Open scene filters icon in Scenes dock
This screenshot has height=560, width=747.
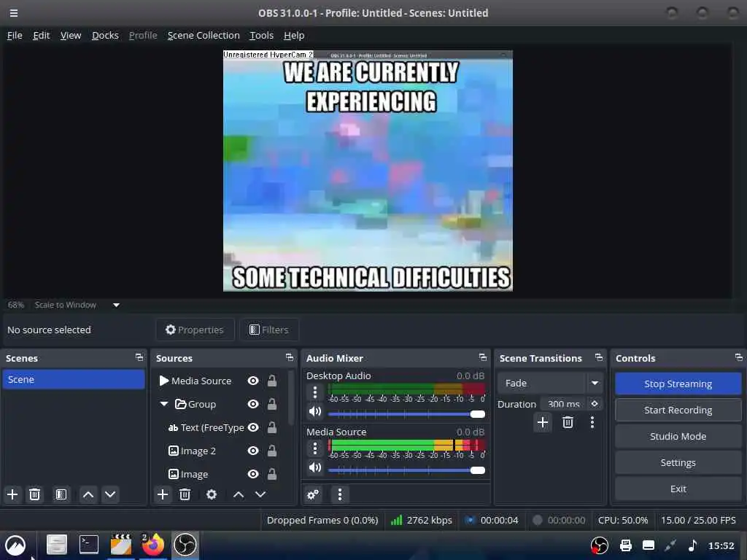61,494
